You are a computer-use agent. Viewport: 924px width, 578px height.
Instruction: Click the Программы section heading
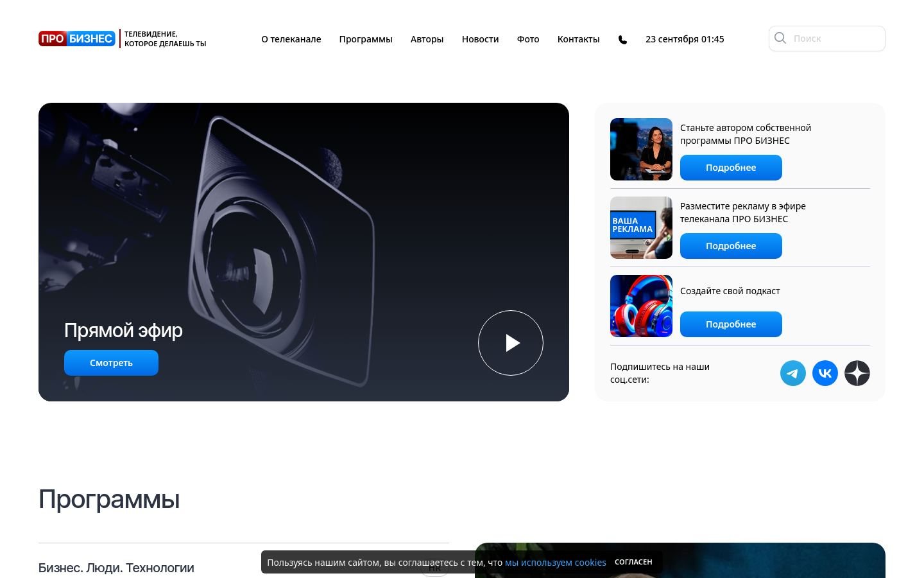pyautogui.click(x=109, y=499)
